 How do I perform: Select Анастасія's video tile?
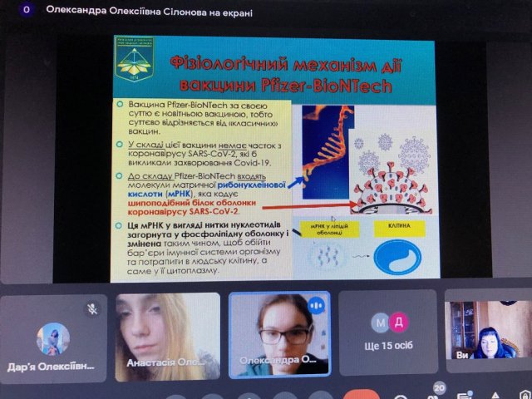(167, 336)
